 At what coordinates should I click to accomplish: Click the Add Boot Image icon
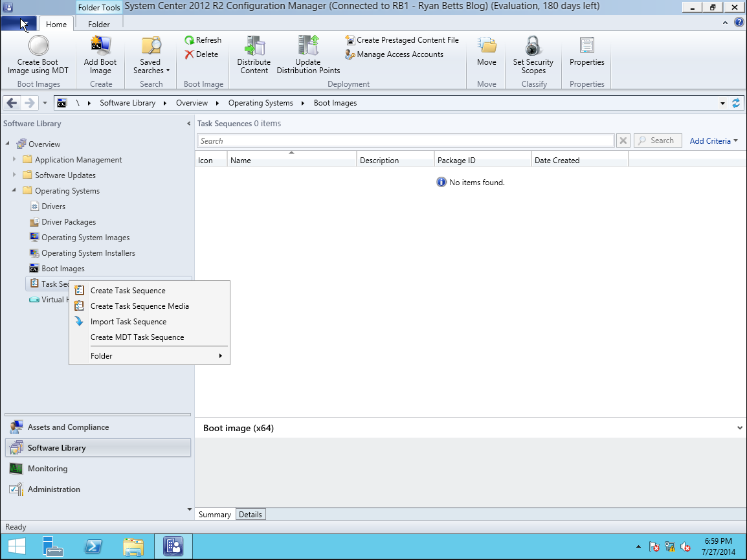point(100,46)
